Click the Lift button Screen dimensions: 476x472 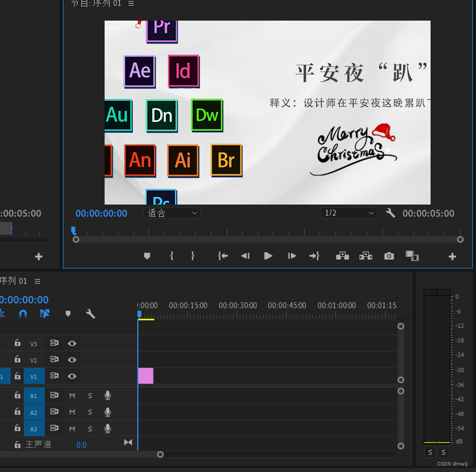(x=342, y=256)
